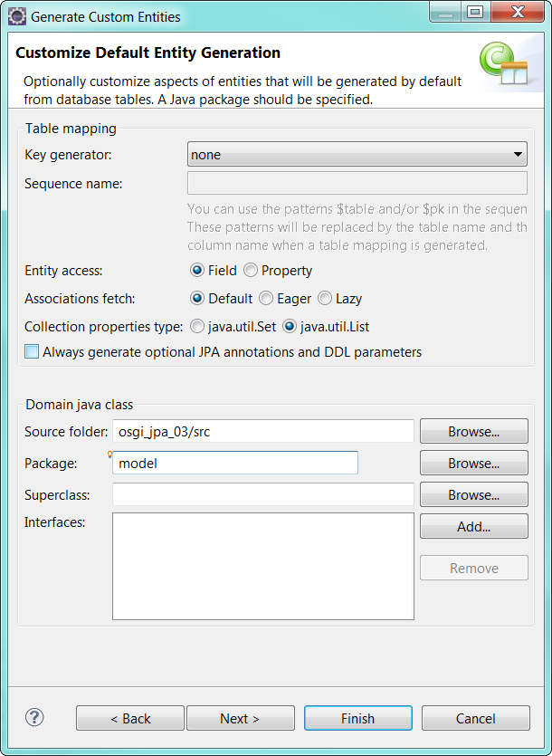Select Property entity access radio button
552x756 pixels.
click(x=251, y=271)
